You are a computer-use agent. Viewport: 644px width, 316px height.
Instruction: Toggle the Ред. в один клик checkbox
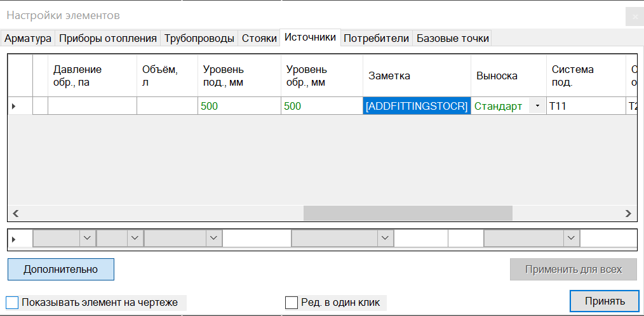pos(292,302)
